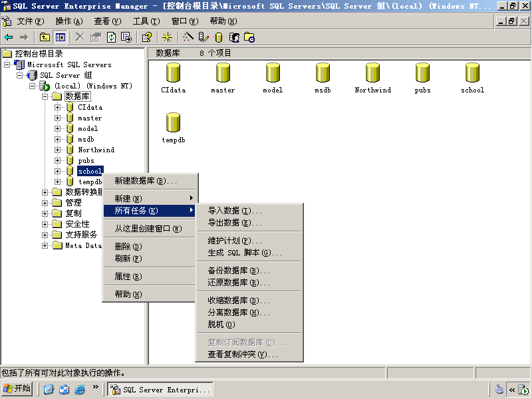Click the New job folder-clock toolbar icon
Image resolution: width=532 pixels, height=399 pixels.
[x=249, y=37]
